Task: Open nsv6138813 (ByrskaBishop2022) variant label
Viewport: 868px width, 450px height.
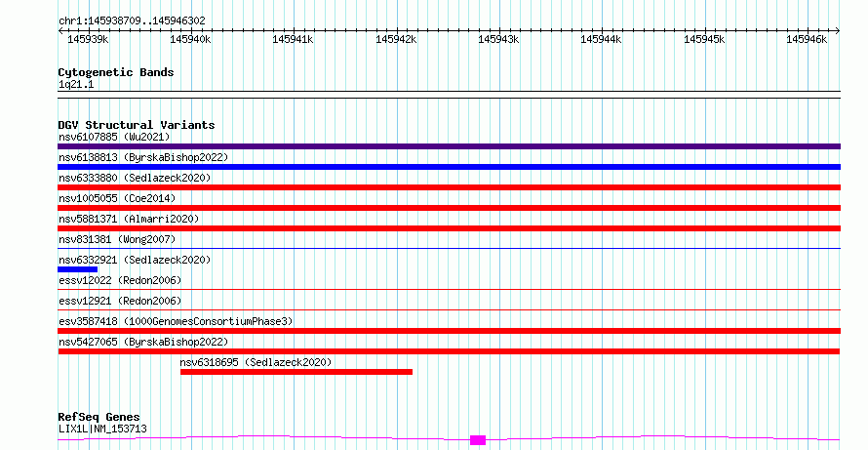Action: point(143,157)
